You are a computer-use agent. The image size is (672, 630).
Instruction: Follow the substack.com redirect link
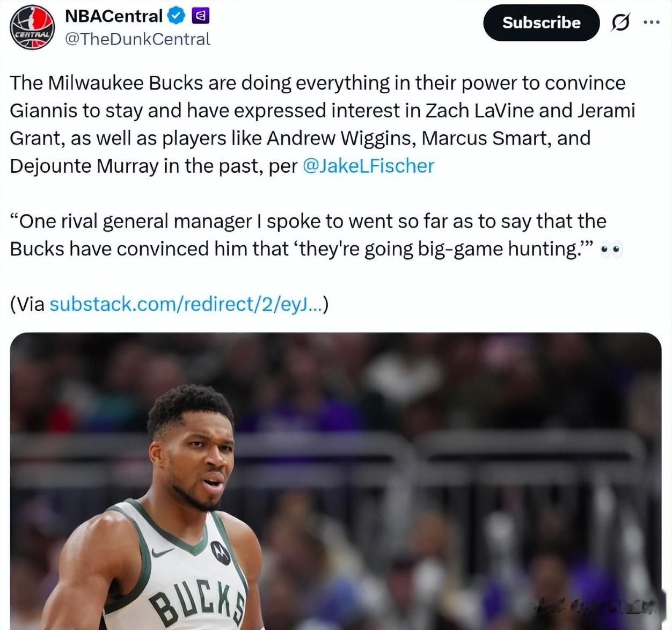186,304
